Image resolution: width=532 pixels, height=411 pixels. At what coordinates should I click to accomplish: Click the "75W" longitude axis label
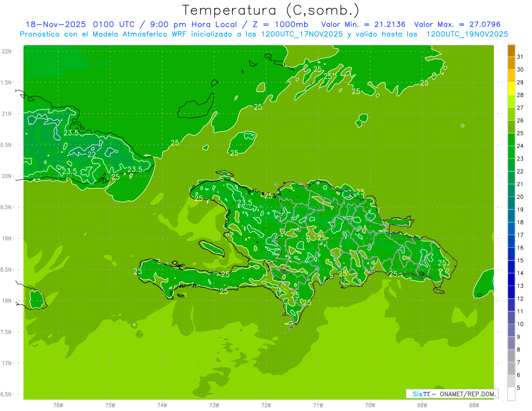tap(110, 405)
